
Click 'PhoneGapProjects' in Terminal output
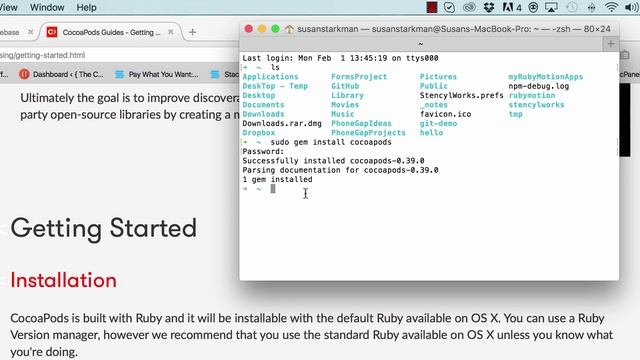click(369, 133)
